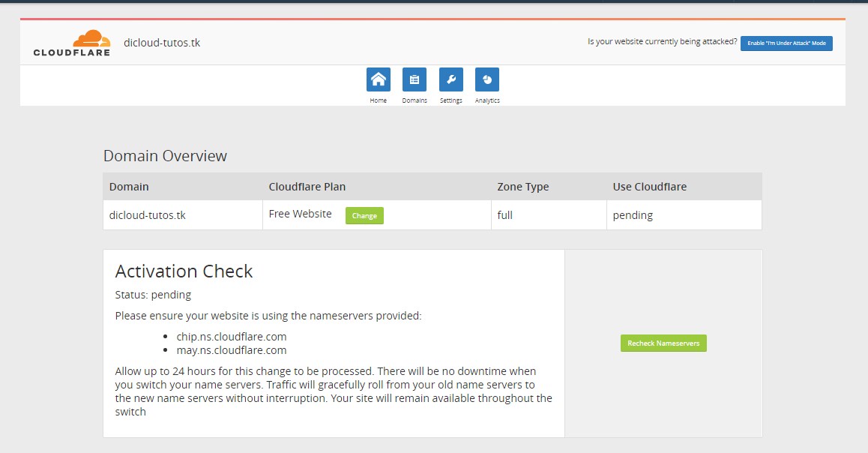Open the Home dashboard icon
Viewport: 868px width, 453px height.
378,78
